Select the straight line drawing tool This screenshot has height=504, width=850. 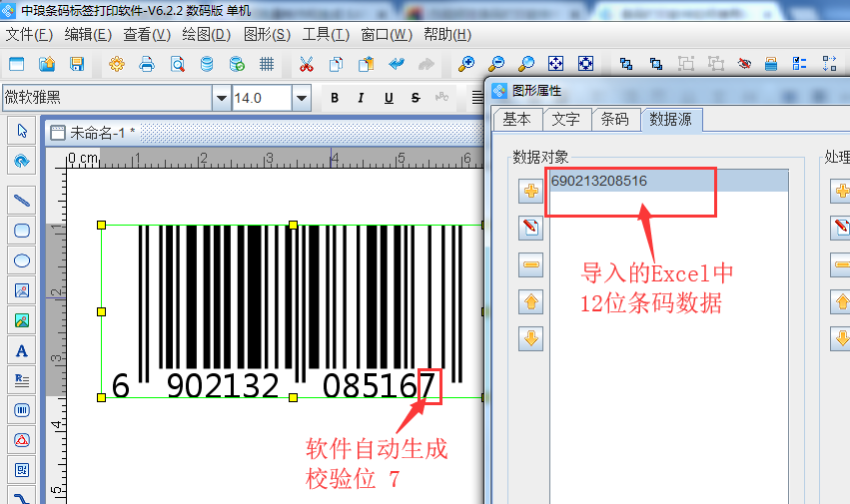22,199
